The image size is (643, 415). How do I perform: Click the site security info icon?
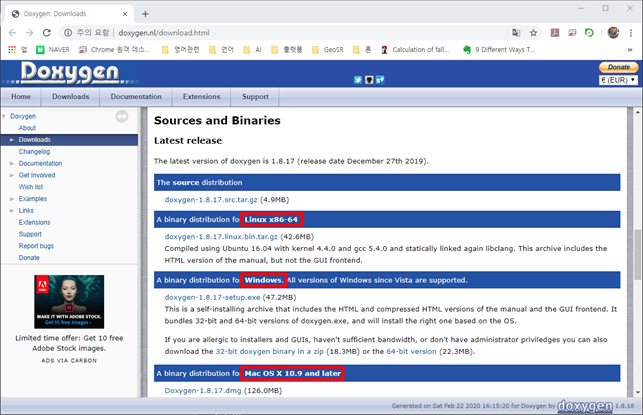[x=68, y=33]
